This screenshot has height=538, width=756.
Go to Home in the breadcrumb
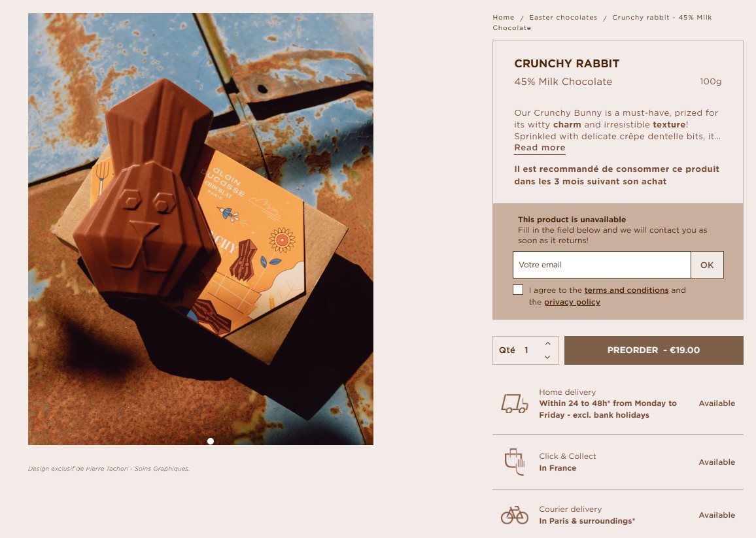click(x=504, y=18)
